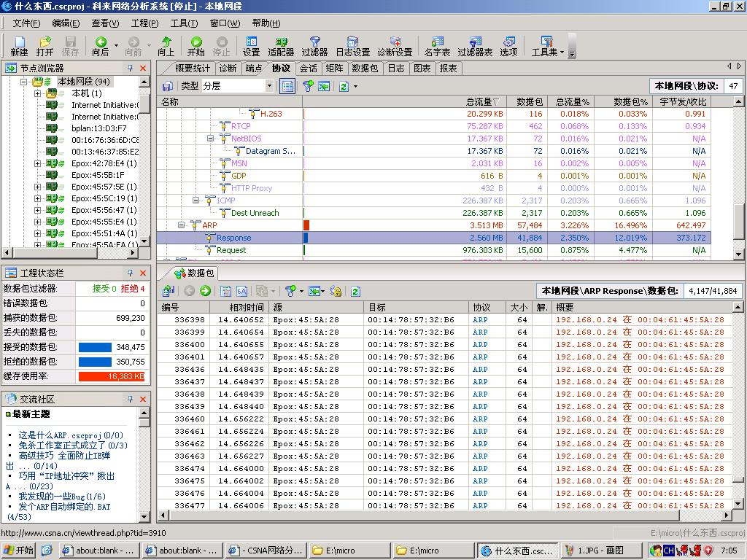Open the 名字表 (name table) icon
747x560 pixels.
[x=437, y=46]
